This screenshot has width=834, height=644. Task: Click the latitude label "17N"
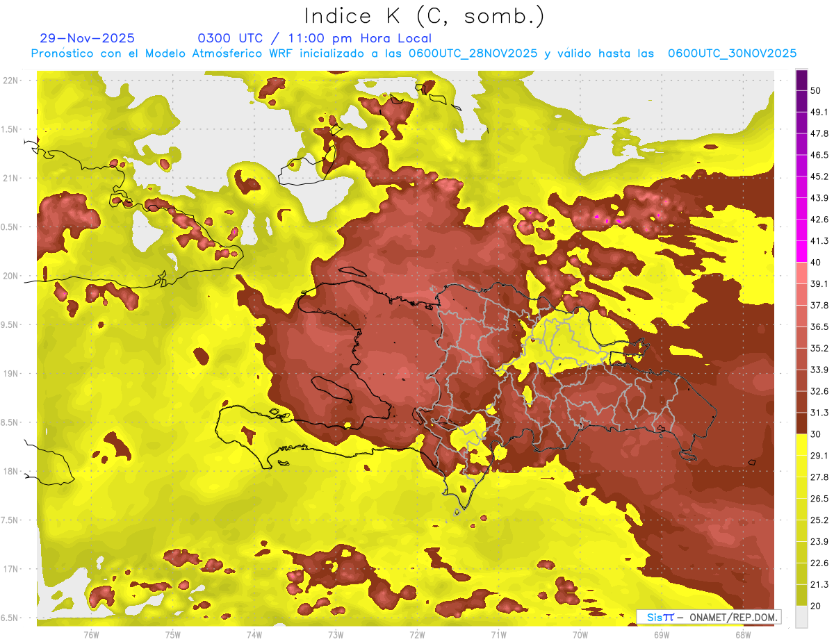tap(10, 569)
